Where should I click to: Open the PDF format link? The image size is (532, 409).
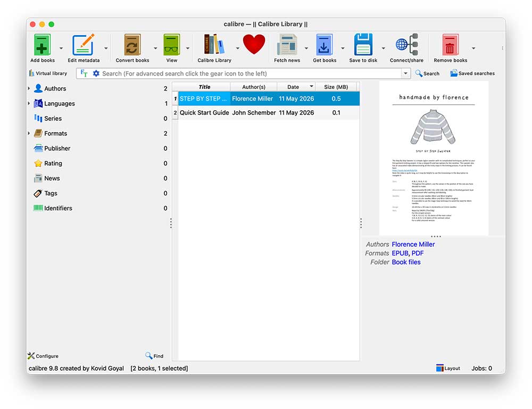coord(418,253)
